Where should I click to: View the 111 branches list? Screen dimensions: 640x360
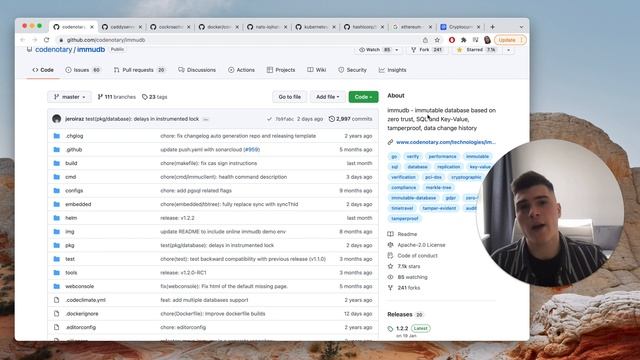(x=116, y=97)
